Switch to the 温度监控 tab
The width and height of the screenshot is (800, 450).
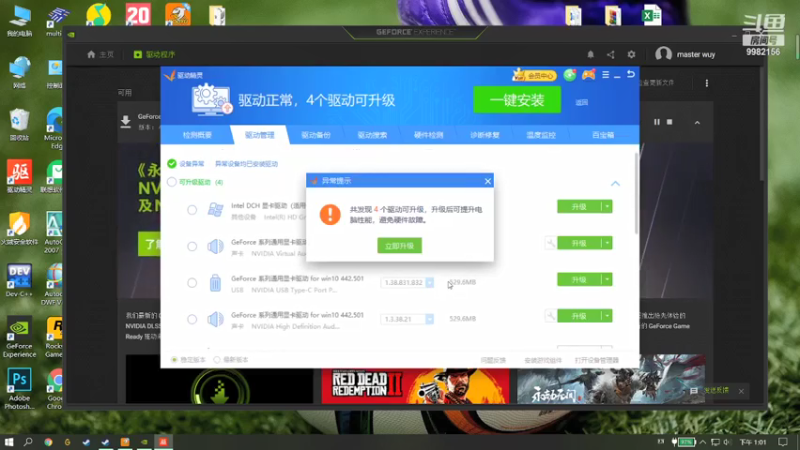point(541,135)
